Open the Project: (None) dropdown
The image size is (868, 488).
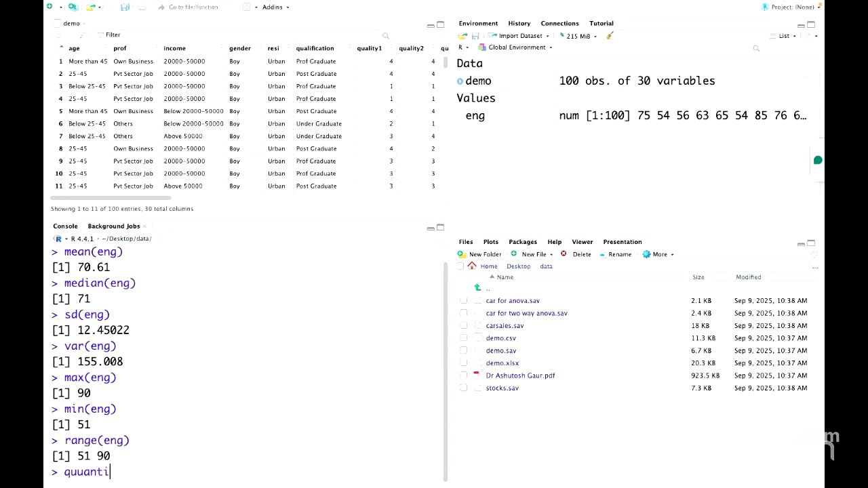792,7
